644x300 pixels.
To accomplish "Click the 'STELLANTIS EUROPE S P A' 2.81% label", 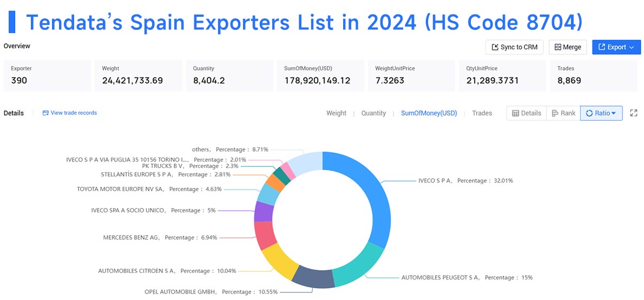I will (x=166, y=174).
